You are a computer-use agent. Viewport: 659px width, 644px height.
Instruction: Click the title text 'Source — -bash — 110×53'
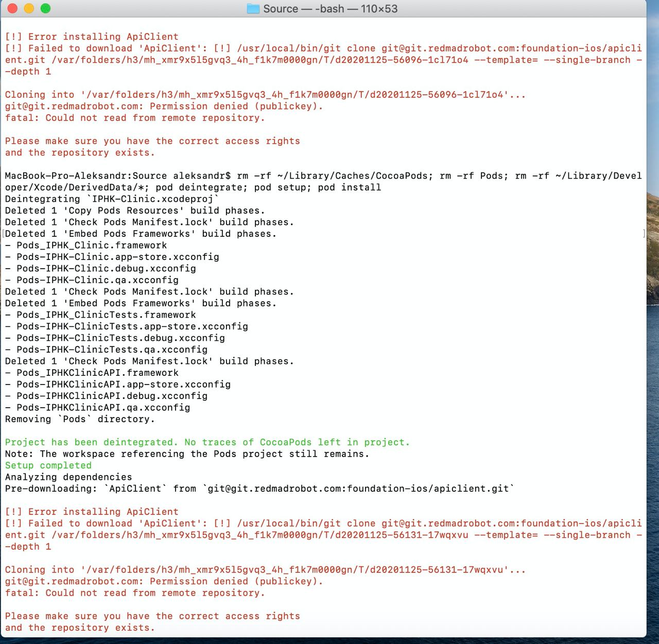coord(330,9)
